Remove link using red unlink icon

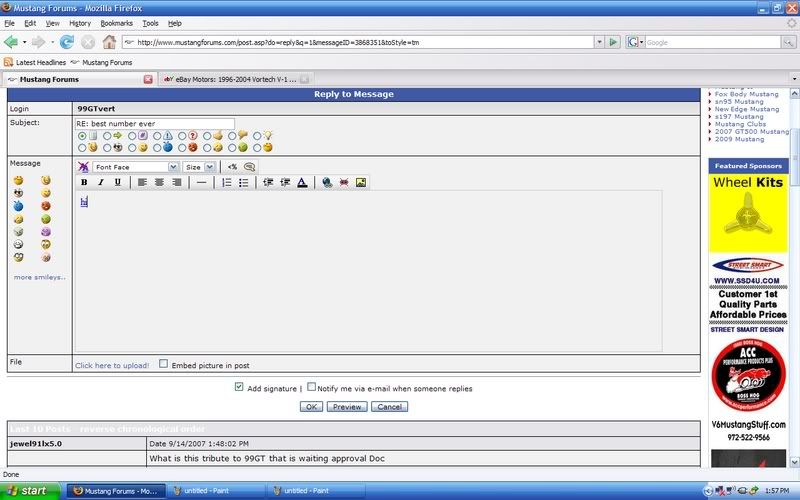tap(344, 182)
